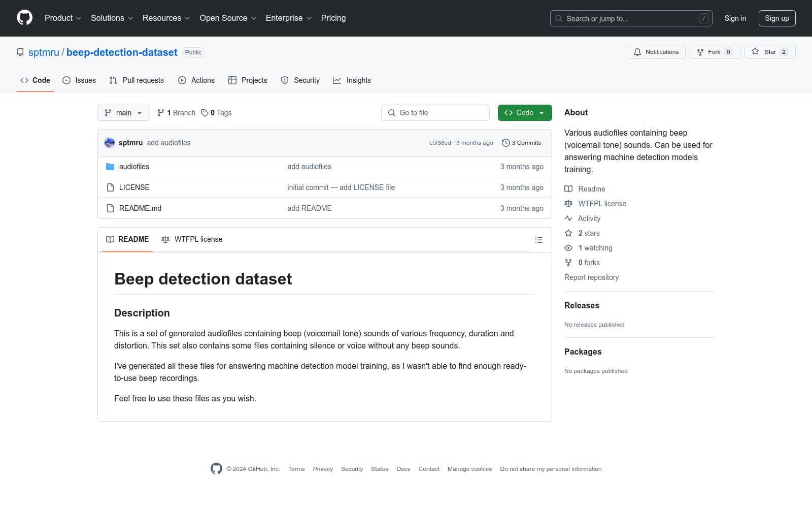The height and width of the screenshot is (508, 812).
Task: Open the audiofiles folder
Action: 134,167
